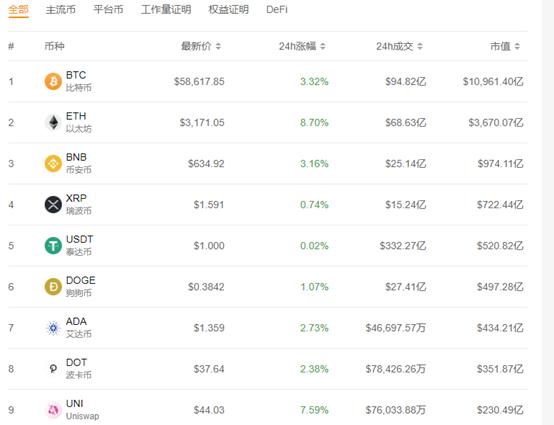Select the 工作量证明 tab

point(166,10)
